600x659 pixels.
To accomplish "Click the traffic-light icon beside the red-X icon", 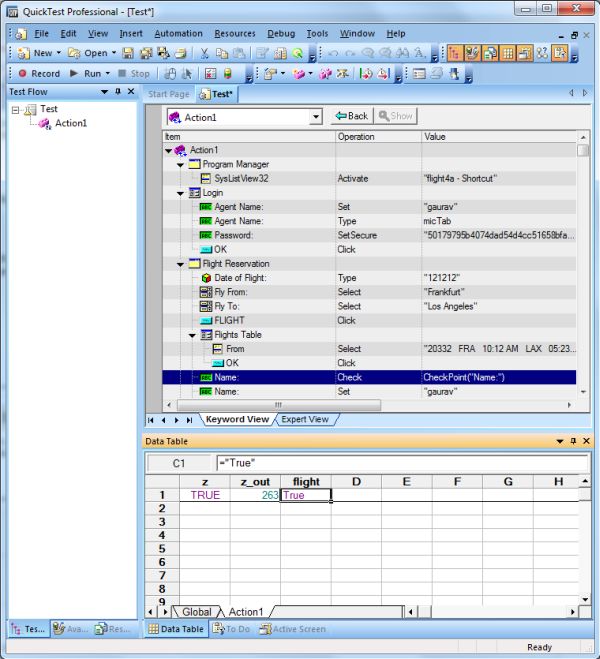I will pyautogui.click(x=227, y=74).
